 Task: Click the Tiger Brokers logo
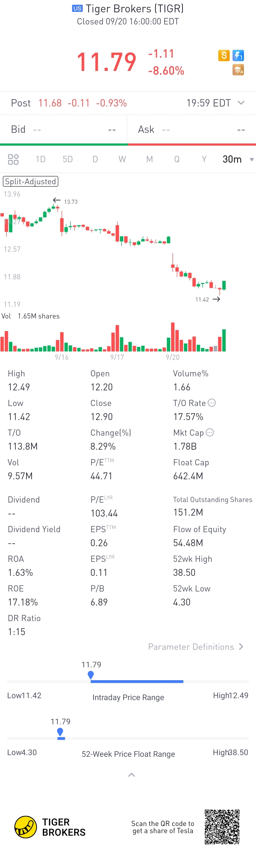pyautogui.click(x=50, y=827)
